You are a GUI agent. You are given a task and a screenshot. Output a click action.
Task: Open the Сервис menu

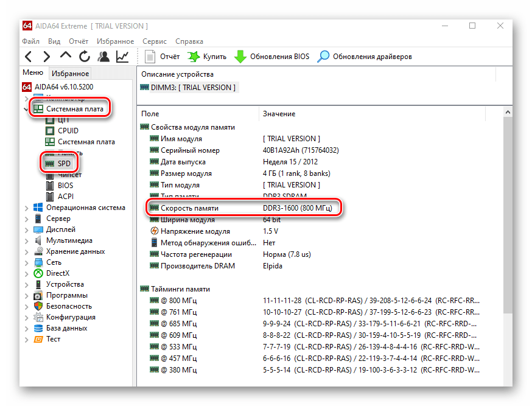click(155, 41)
